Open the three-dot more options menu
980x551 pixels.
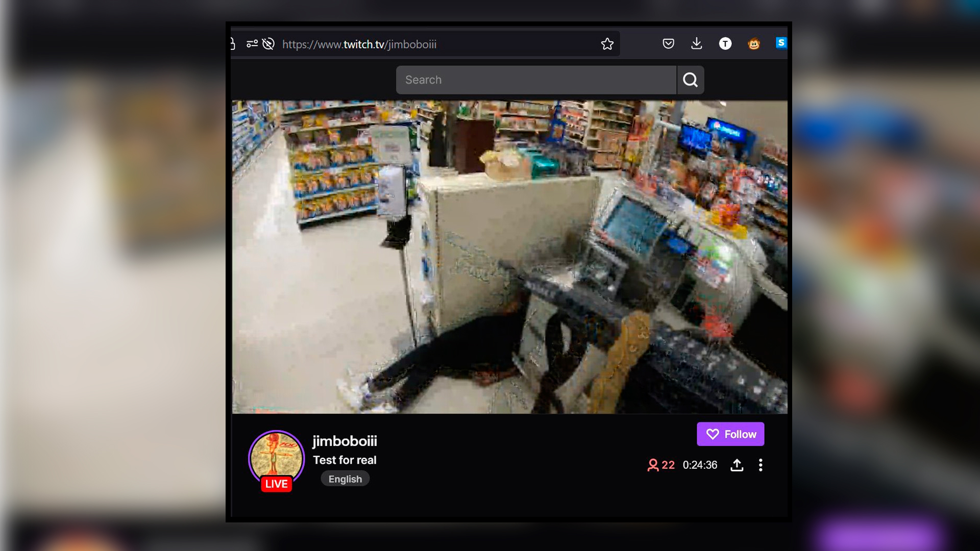[761, 465]
